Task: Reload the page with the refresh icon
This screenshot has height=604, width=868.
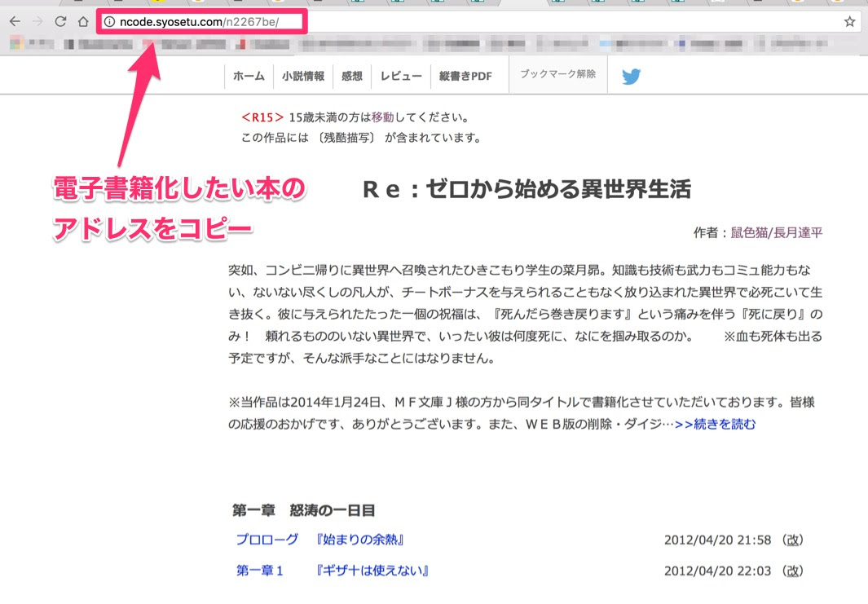Action: point(60,21)
